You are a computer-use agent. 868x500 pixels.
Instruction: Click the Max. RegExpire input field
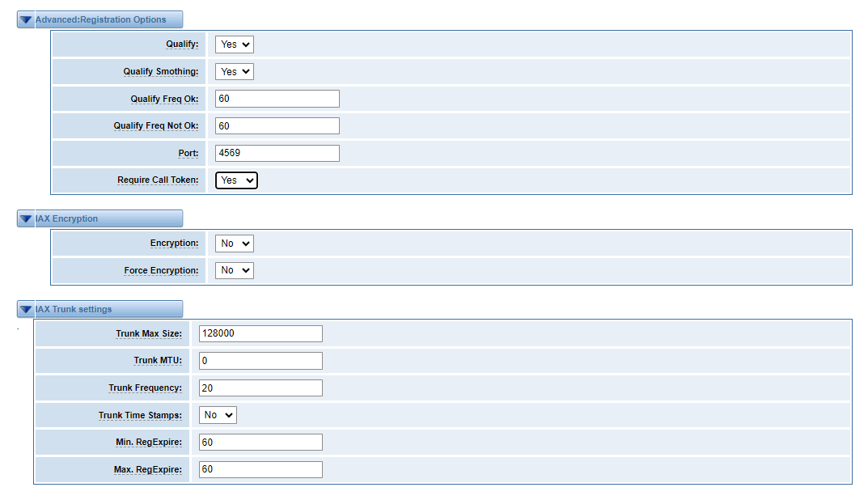[x=260, y=469]
